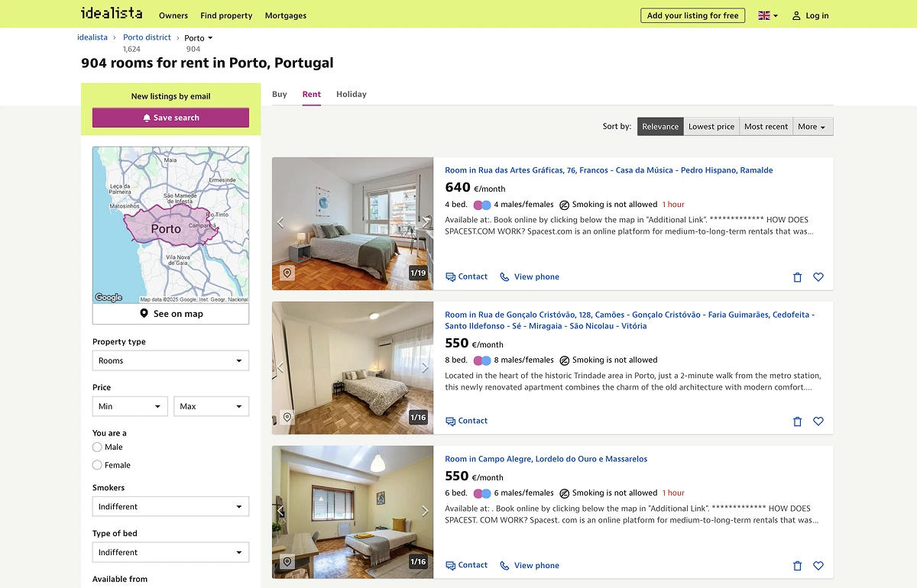Open the Mortgages menu
917x588 pixels.
[286, 15]
